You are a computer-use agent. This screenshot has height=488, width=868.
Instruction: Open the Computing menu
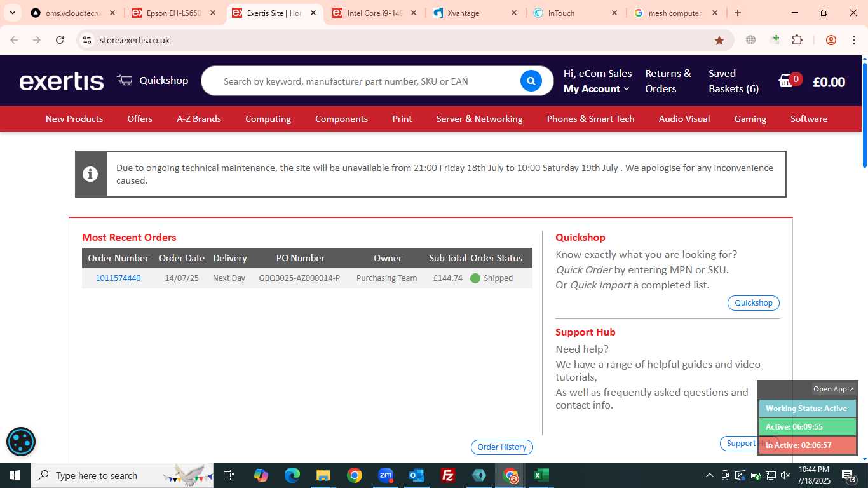pyautogui.click(x=268, y=119)
